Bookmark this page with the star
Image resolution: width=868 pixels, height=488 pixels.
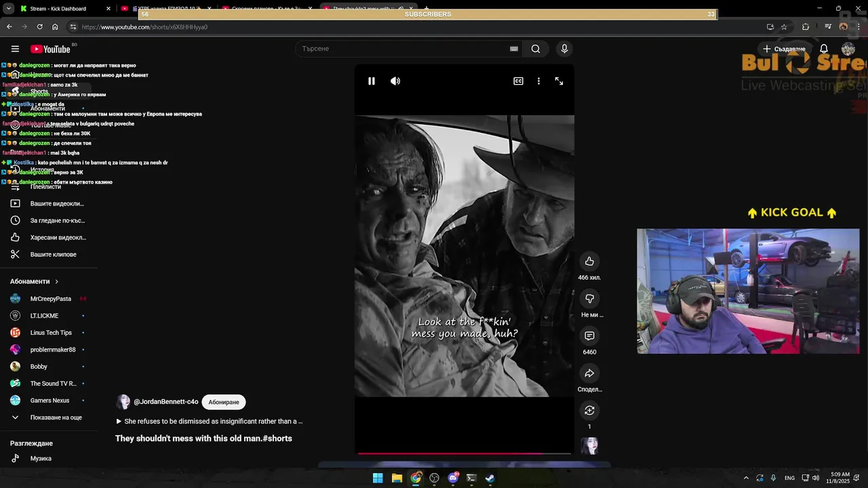point(784,27)
